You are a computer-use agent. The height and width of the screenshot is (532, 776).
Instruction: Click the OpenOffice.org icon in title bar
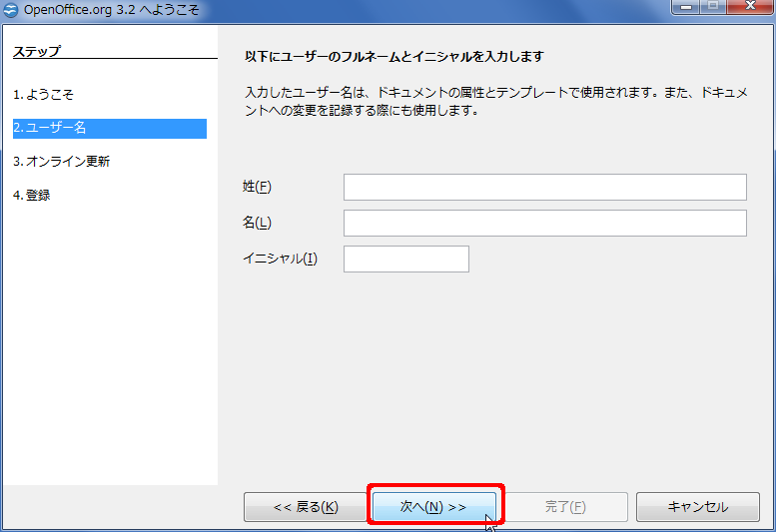pos(12,9)
